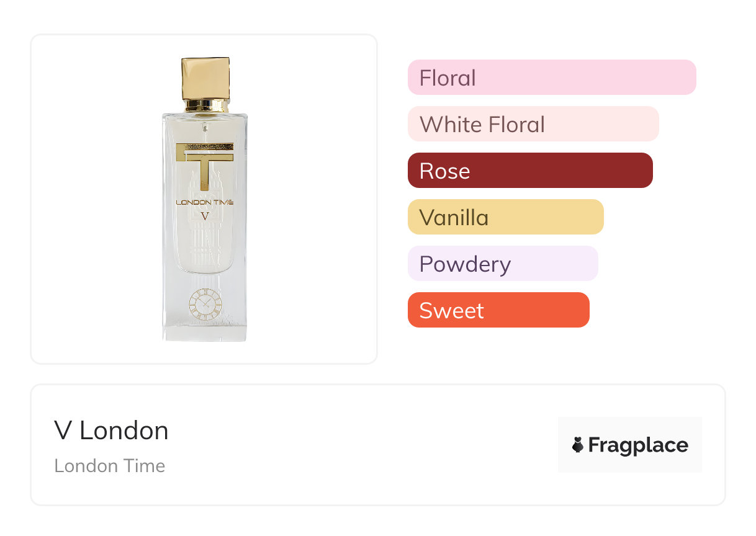Click the Fragplace wordmark text

[637, 445]
